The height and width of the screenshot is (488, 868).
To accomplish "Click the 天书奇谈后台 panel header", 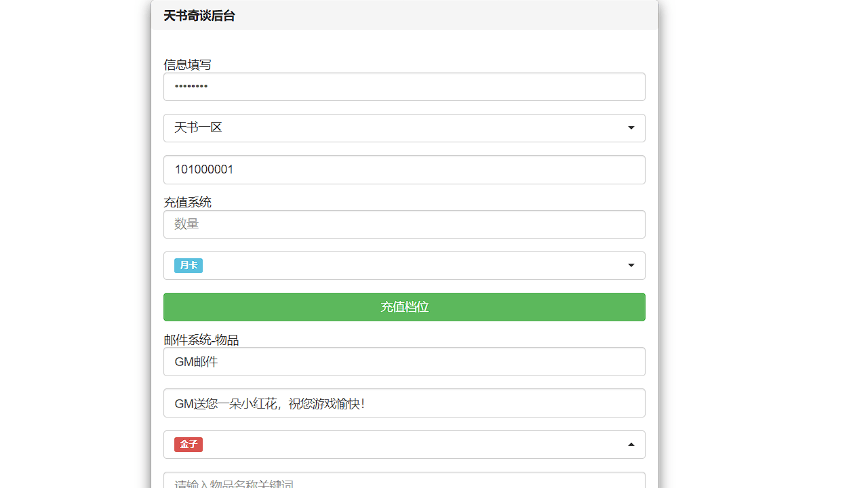I will pyautogui.click(x=199, y=16).
